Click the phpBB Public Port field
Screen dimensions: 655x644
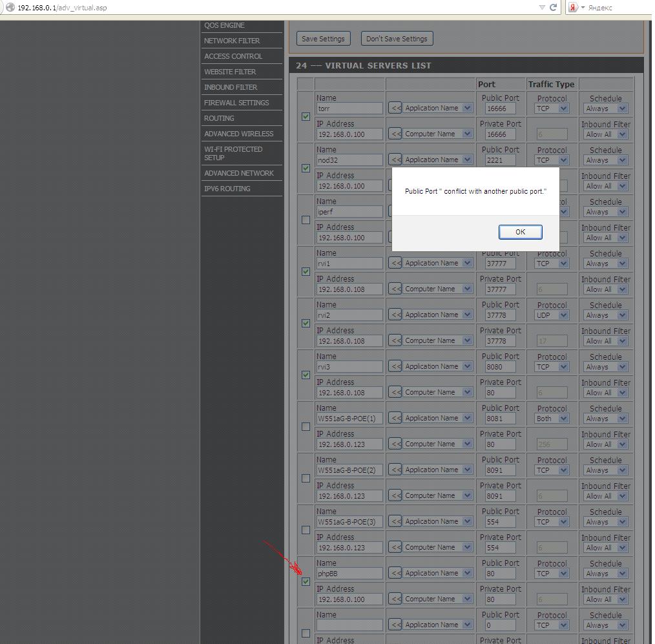tap(501, 574)
